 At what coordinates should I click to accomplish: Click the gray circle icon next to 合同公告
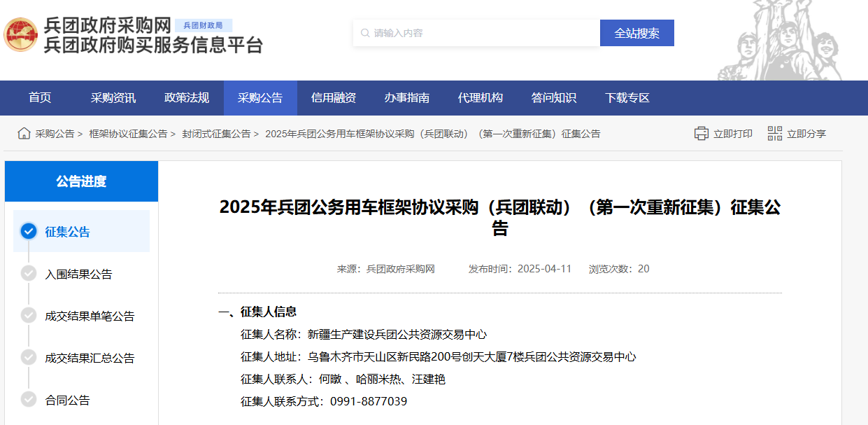point(28,399)
